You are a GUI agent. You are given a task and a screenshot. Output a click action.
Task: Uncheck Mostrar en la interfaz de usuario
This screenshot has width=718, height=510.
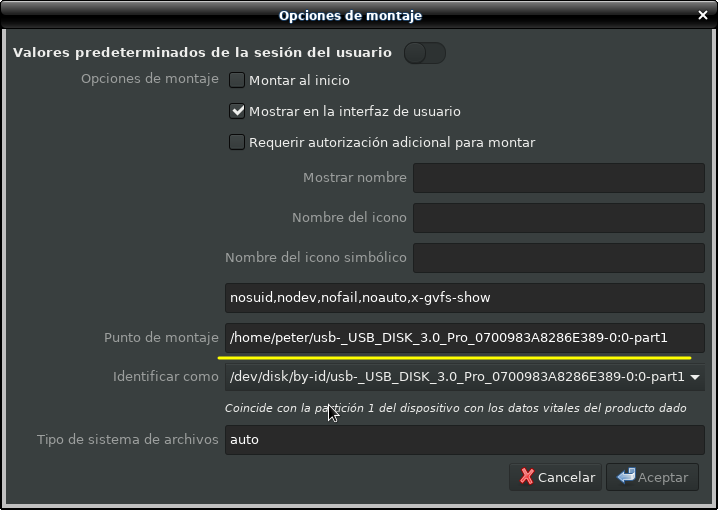[237, 111]
